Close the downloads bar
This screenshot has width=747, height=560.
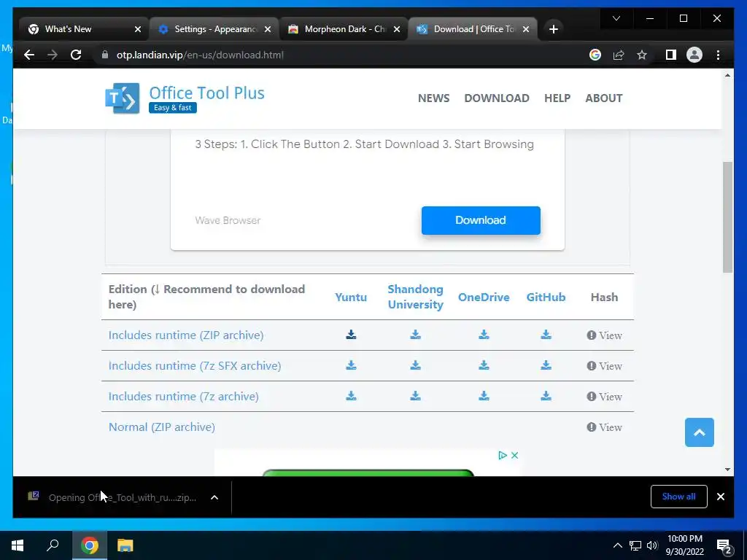(721, 497)
